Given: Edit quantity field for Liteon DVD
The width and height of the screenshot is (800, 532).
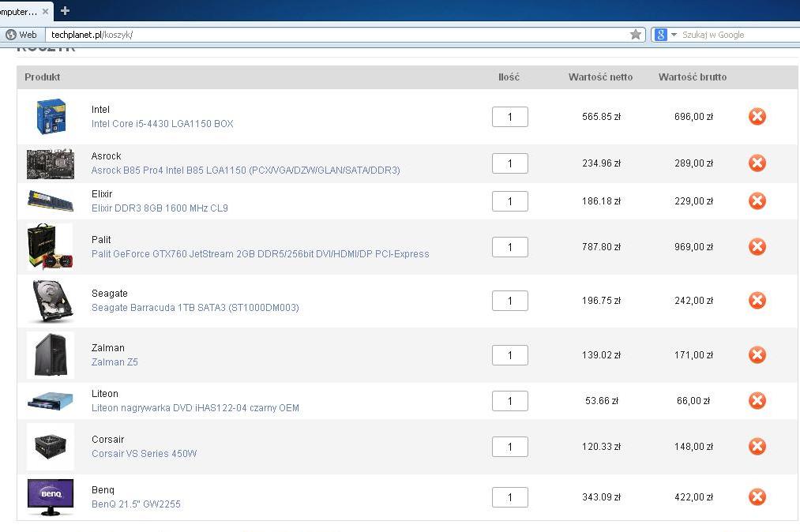Looking at the screenshot, I should click(x=509, y=401).
